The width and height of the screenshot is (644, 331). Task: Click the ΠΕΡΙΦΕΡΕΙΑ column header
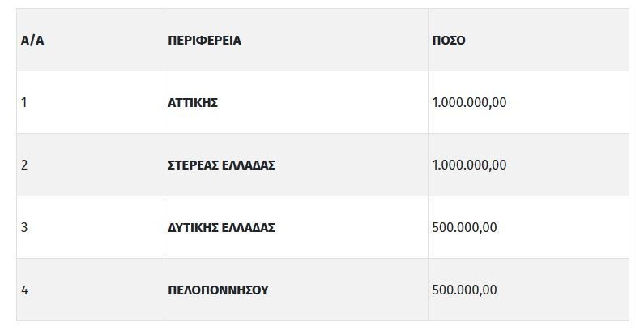coord(204,41)
